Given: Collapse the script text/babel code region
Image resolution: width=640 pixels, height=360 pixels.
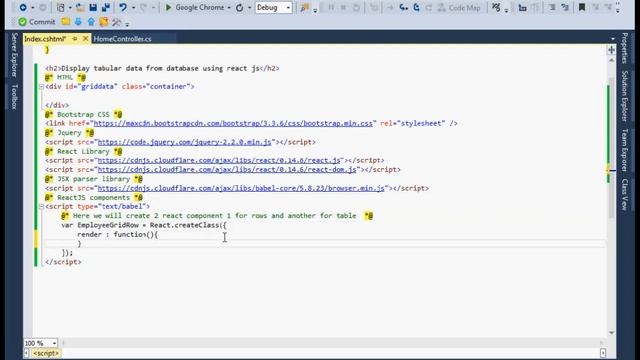Looking at the screenshot, I should click(x=41, y=207).
